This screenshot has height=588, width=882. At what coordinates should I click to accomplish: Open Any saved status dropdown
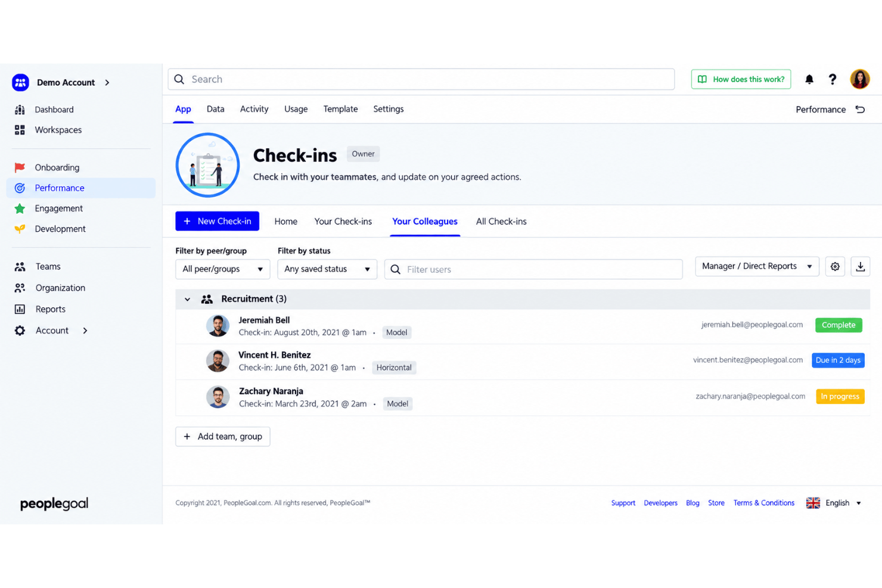(x=327, y=269)
